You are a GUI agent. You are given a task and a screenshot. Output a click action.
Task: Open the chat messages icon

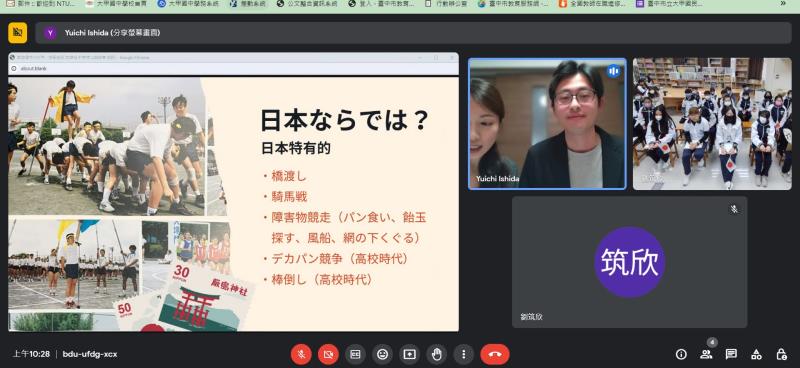(x=731, y=354)
